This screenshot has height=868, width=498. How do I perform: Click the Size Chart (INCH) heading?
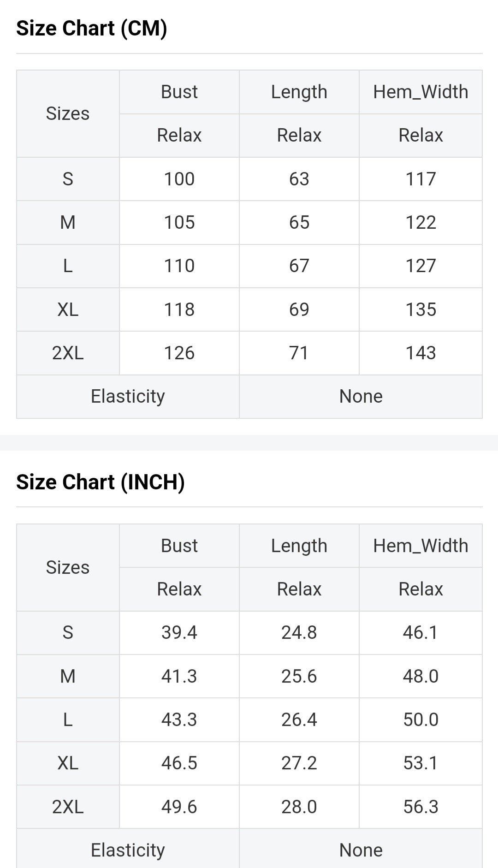point(101,482)
